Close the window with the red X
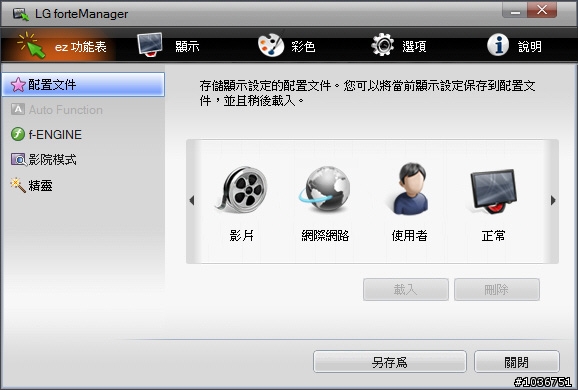Screen dimensions: 578x390 [x=542, y=10]
